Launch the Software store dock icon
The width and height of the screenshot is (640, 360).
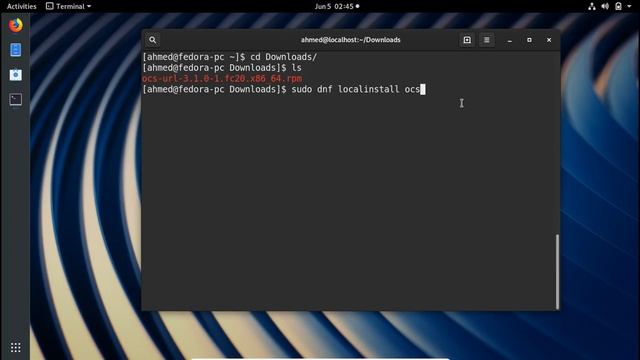pyautogui.click(x=16, y=75)
